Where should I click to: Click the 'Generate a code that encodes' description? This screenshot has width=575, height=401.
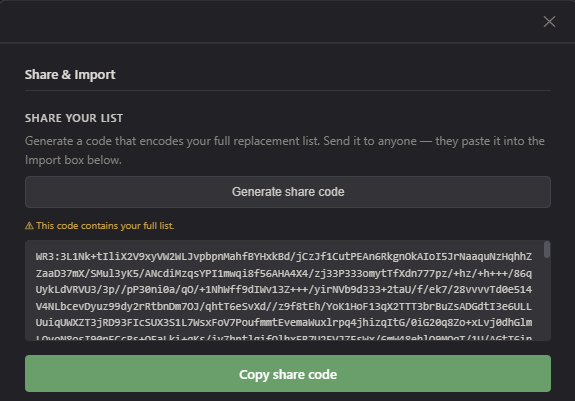click(285, 150)
